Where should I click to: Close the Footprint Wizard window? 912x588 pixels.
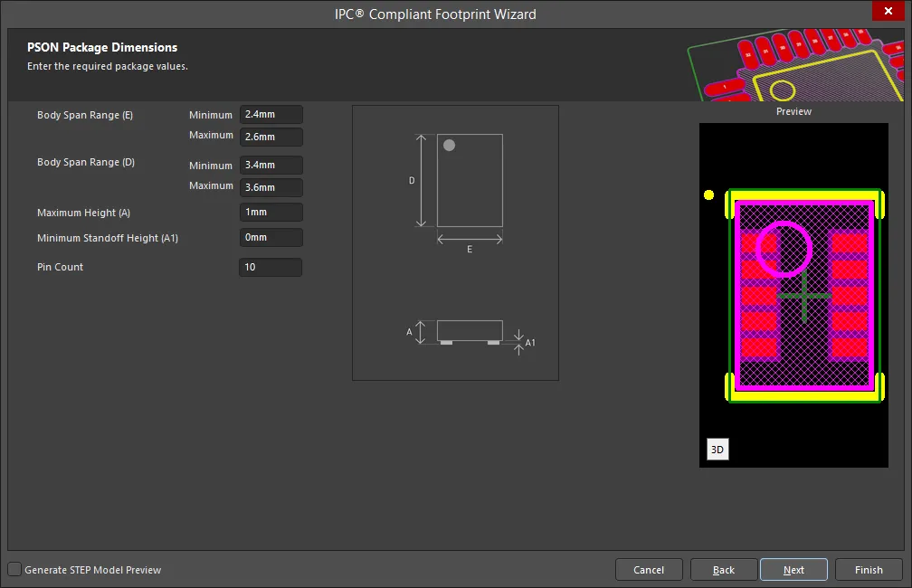coord(888,11)
